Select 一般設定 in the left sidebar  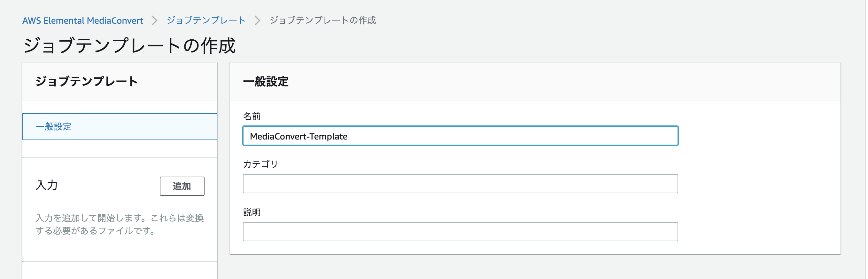point(53,126)
